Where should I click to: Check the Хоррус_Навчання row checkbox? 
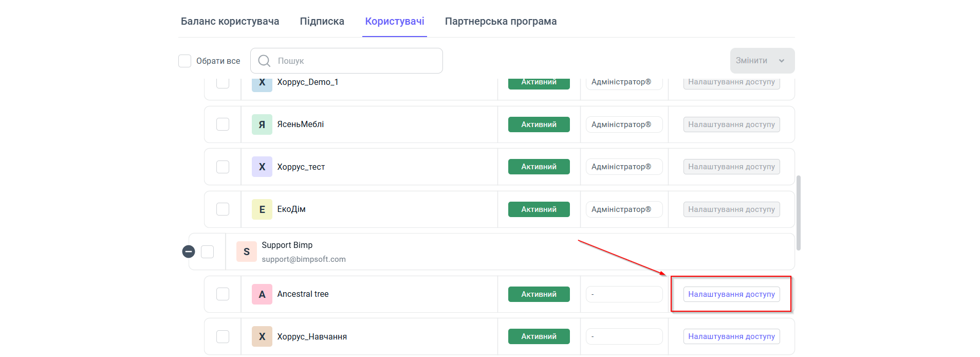223,336
